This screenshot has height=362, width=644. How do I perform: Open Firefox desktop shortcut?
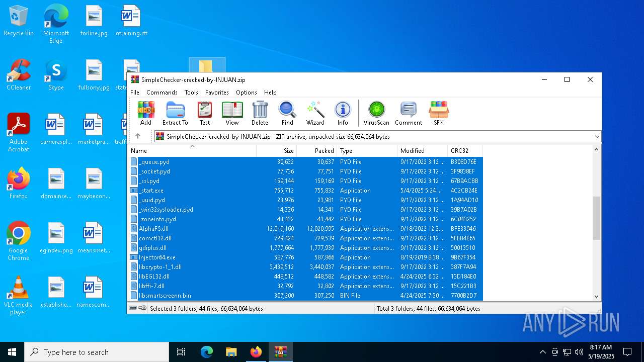[x=19, y=183]
